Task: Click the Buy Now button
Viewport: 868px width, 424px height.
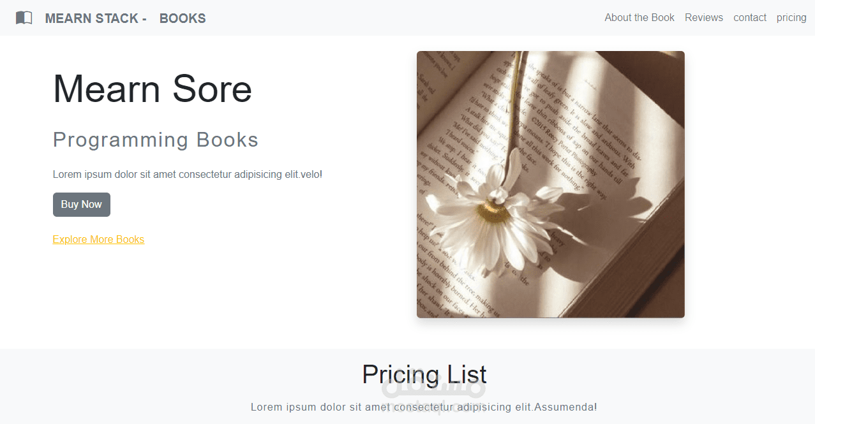Action: (81, 204)
